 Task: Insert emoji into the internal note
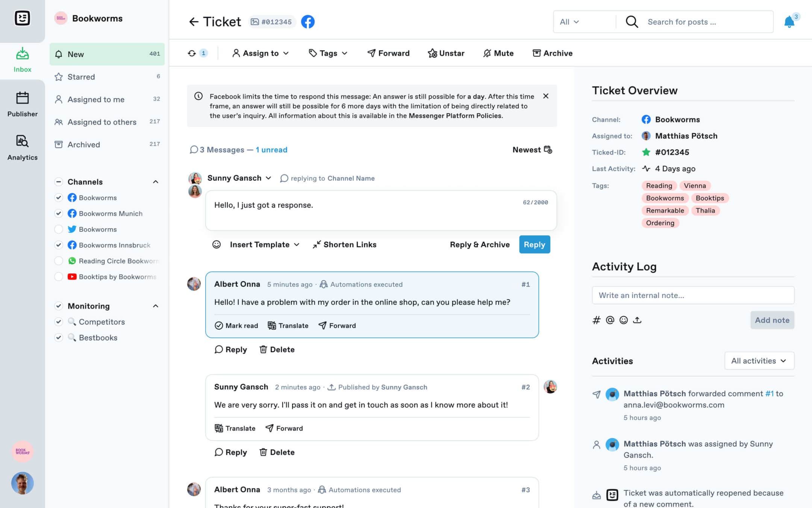623,320
